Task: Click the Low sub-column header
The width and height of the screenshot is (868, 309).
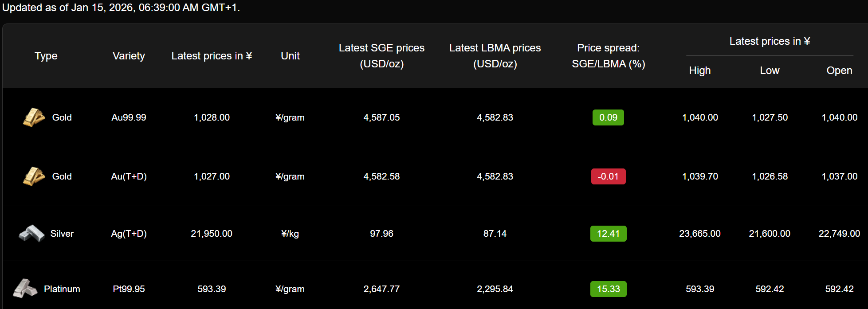Action: click(x=770, y=70)
